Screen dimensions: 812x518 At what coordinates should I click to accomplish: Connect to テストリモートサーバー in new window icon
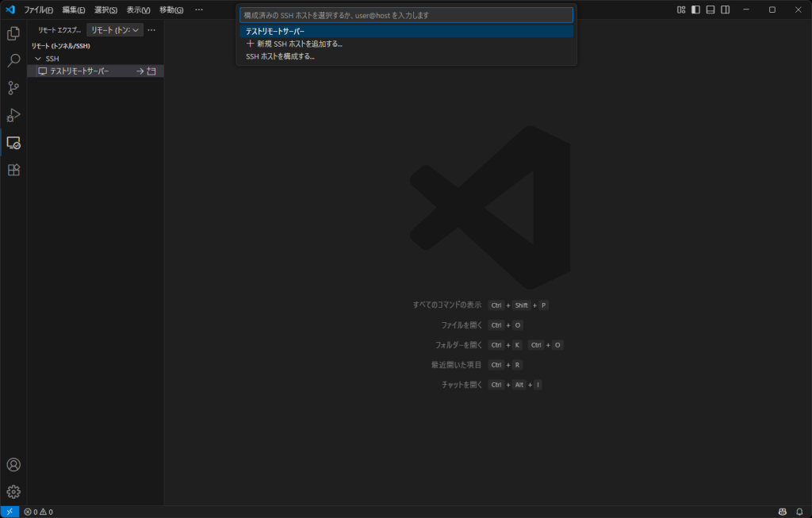tap(151, 71)
